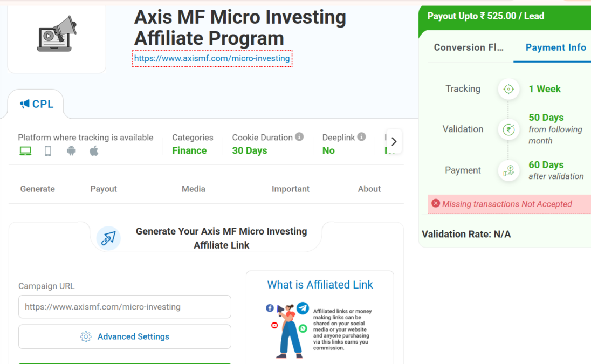Click the Cookie Duration info icon
Screen dimensions: 591x364
pyautogui.click(x=299, y=137)
